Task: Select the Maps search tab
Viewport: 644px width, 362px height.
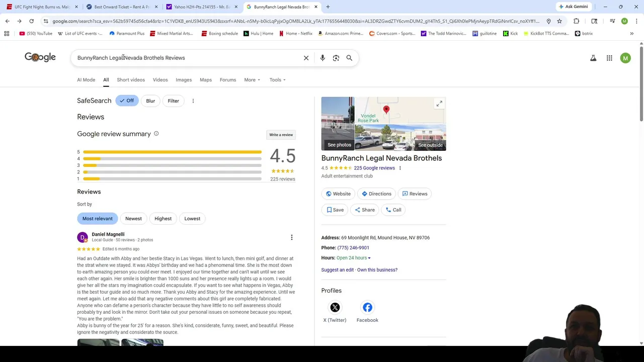Action: (x=206, y=80)
